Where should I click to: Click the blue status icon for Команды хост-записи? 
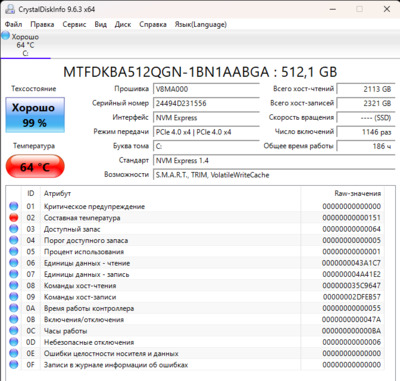[x=14, y=297]
